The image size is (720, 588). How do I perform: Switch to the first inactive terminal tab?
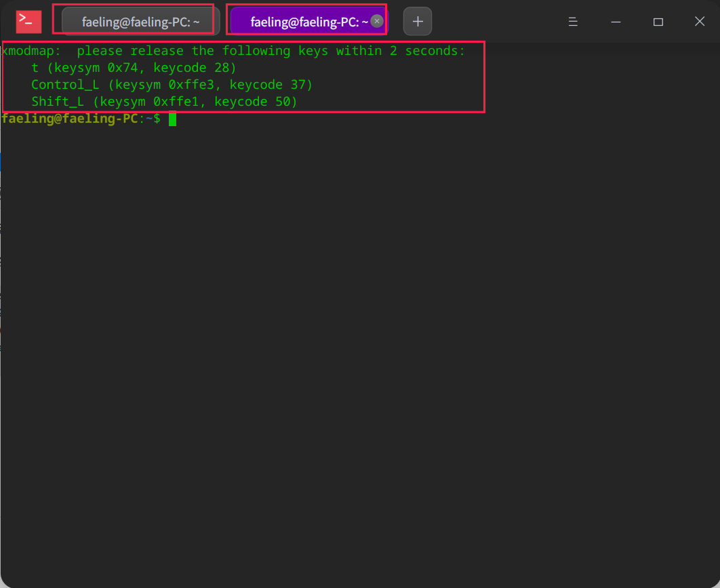140,22
